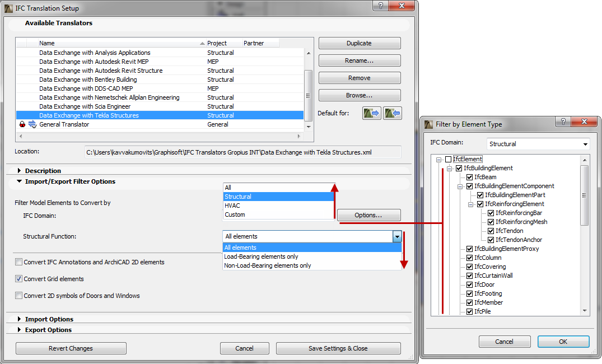Click the ArchiCAD icon in the IFC Translation Setup title bar
This screenshot has width=602, height=364.
[x=8, y=8]
